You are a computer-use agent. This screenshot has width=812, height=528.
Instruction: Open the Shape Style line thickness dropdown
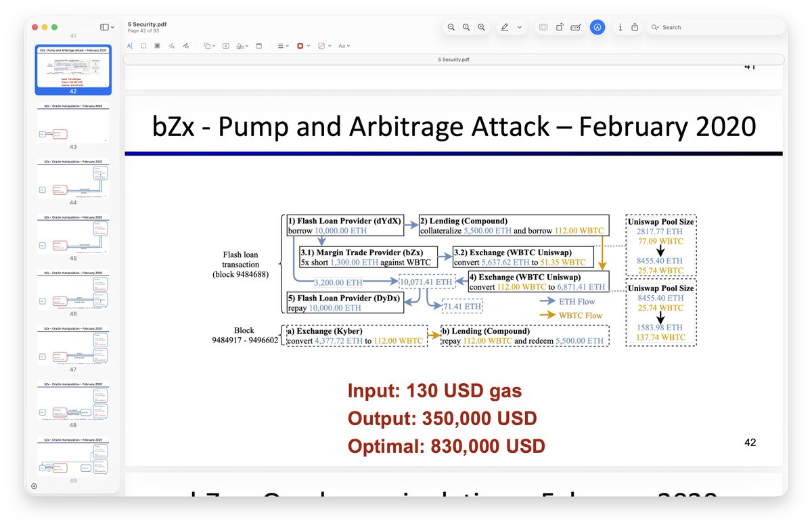pyautogui.click(x=284, y=46)
